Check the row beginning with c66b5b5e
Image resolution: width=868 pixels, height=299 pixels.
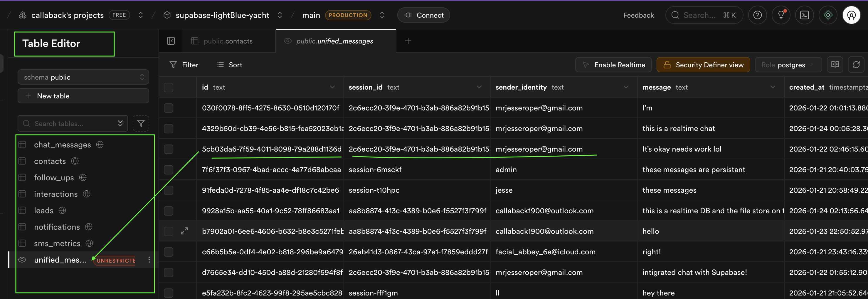169,252
